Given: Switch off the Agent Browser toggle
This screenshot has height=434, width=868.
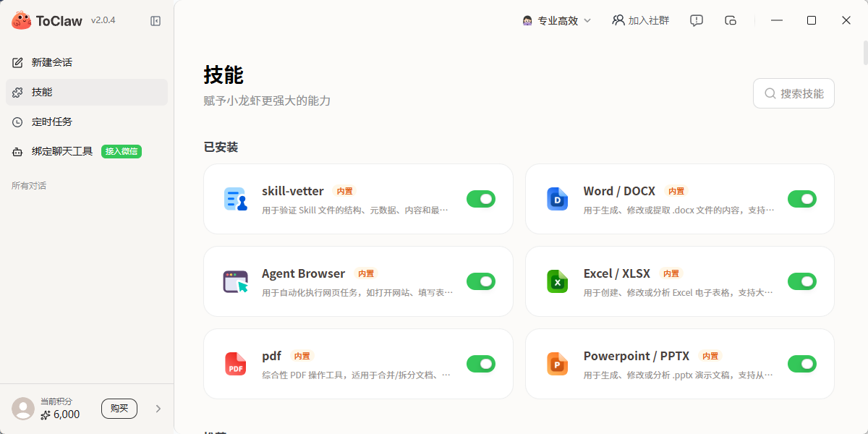Looking at the screenshot, I should 481,281.
